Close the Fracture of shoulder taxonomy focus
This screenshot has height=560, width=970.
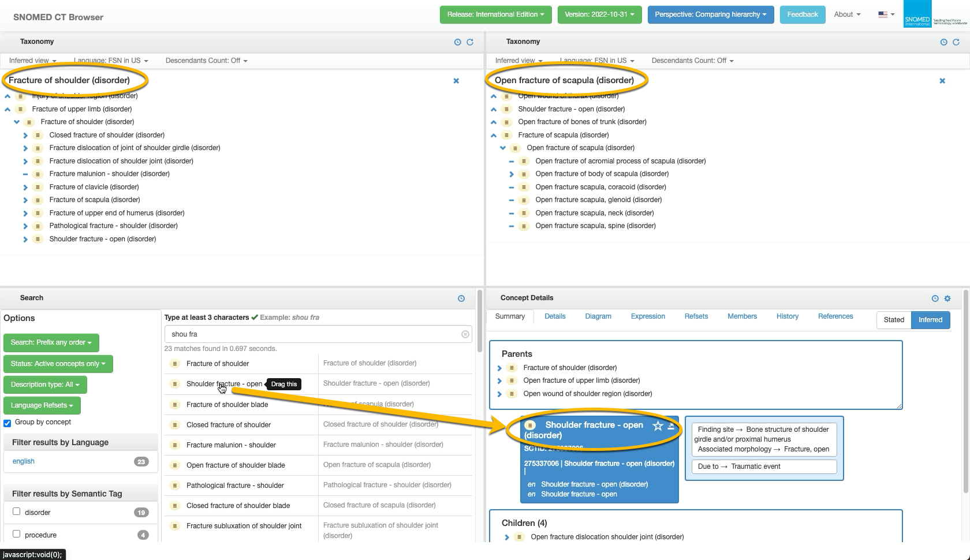pos(456,81)
